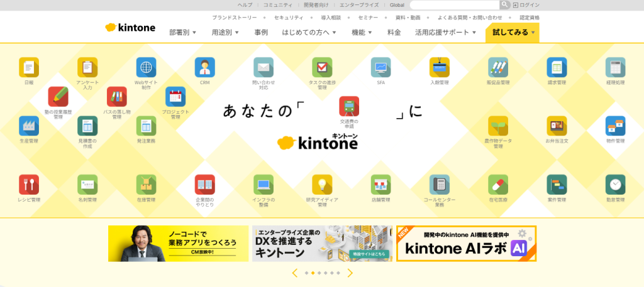Open the 活用応援サポート dropdown
Screen dimensions: 644x287
(x=446, y=33)
